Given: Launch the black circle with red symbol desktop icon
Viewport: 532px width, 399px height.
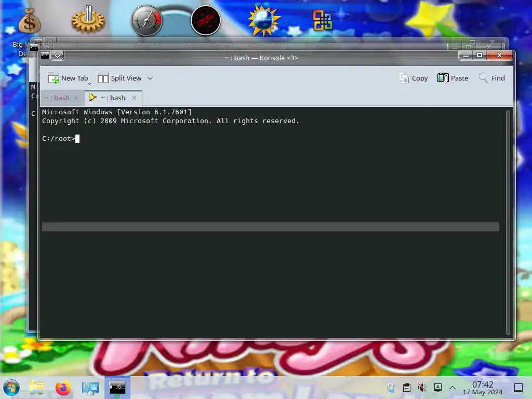Looking at the screenshot, I should point(206,20).
